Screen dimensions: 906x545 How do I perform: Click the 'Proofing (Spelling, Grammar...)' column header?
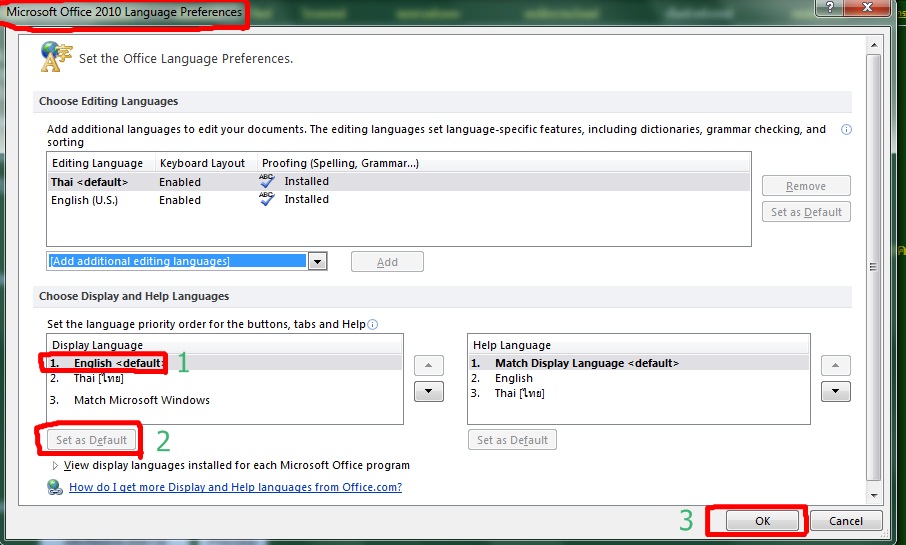point(503,163)
